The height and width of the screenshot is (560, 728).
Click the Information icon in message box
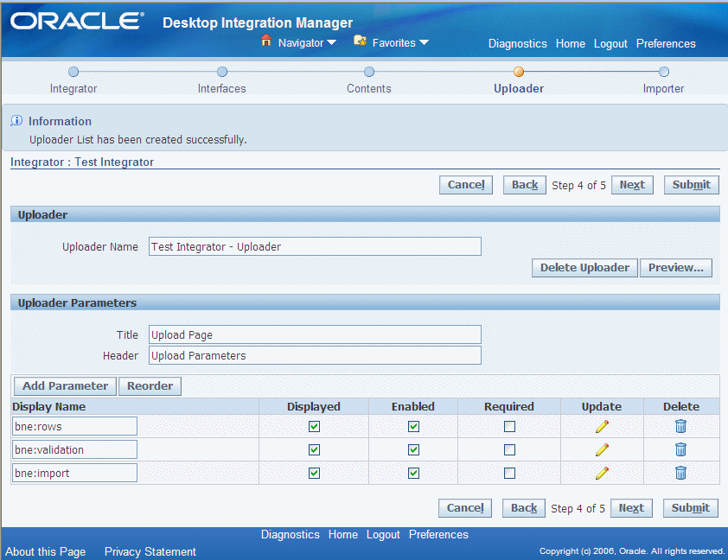pos(16,121)
